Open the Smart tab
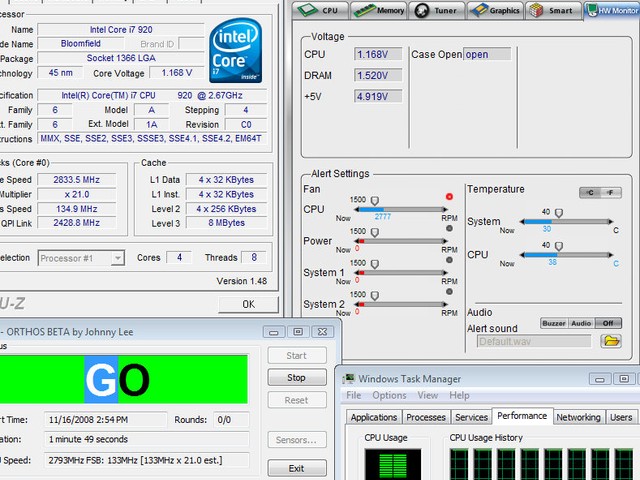The image size is (640, 480). pos(553,11)
